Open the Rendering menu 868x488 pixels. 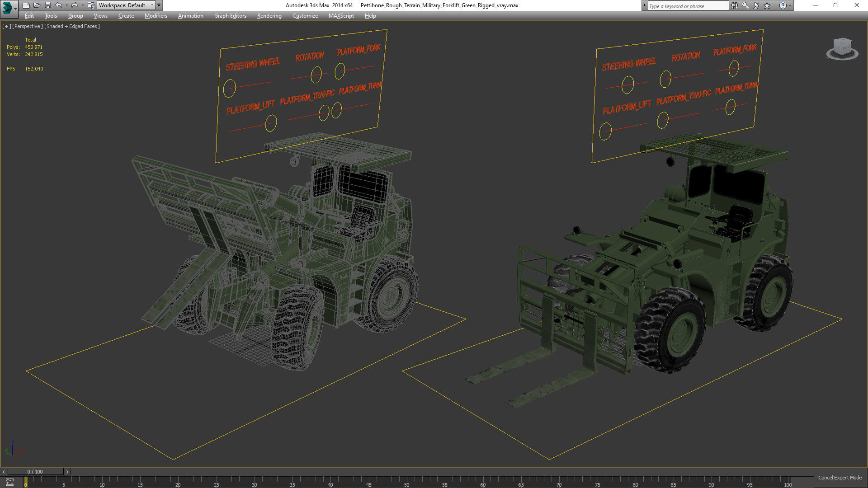(269, 16)
